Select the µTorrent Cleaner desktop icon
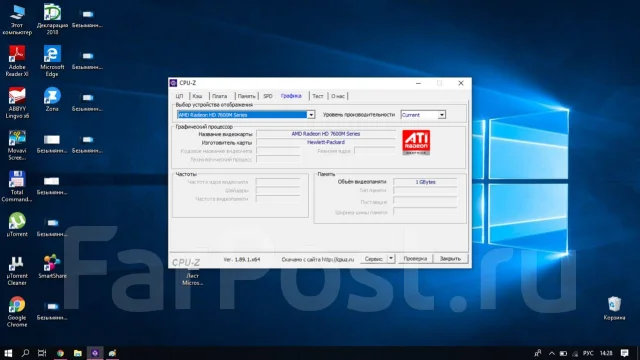This screenshot has height=360, width=640. (x=17, y=270)
